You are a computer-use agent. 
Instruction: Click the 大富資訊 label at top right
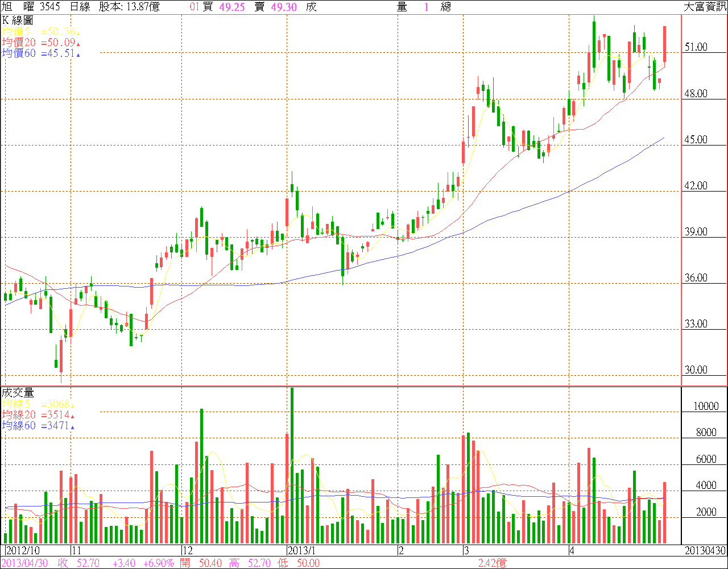[704, 7]
